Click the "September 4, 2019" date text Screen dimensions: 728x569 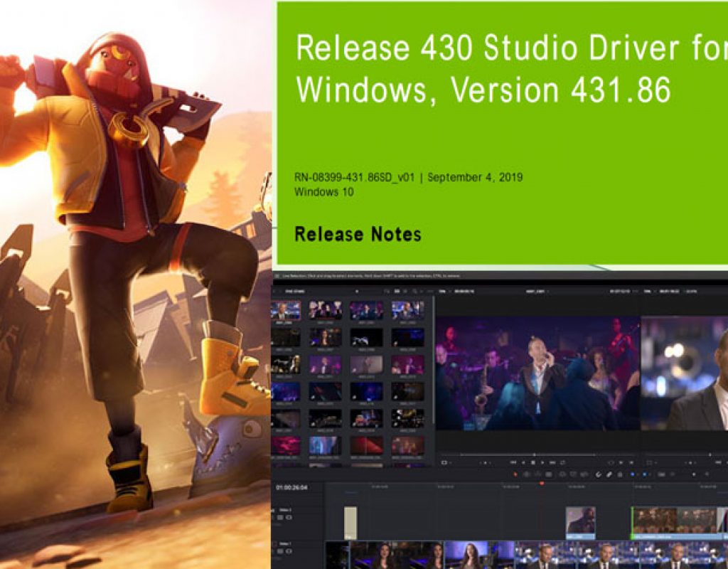point(475,177)
